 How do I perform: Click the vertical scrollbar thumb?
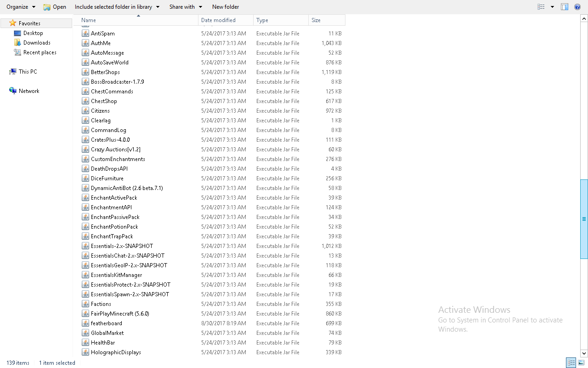click(584, 219)
